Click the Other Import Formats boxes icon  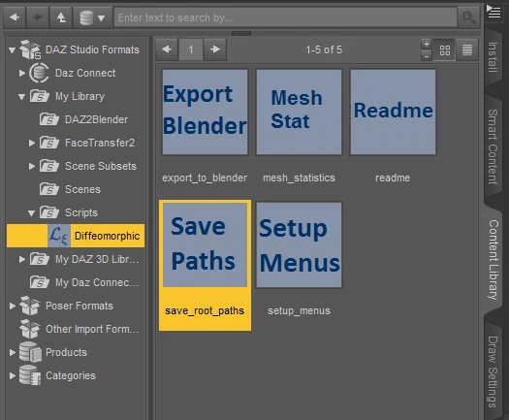click(x=29, y=329)
